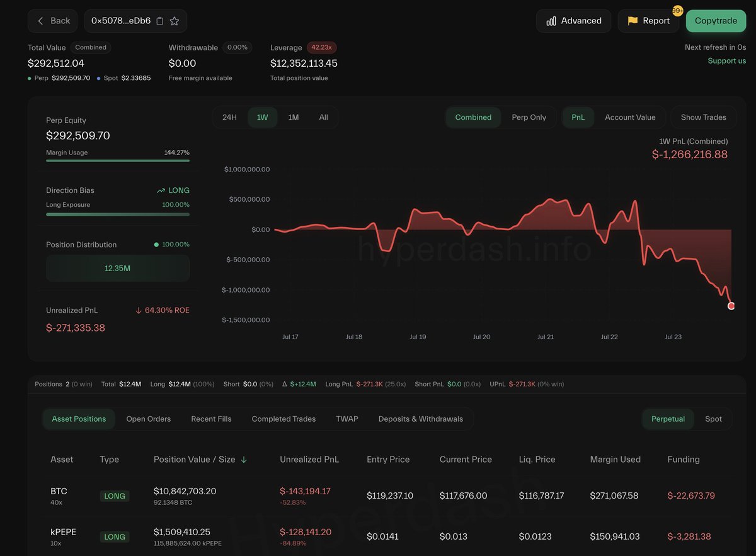Click the Long Exposure bar
The height and width of the screenshot is (556, 756).
tap(118, 214)
